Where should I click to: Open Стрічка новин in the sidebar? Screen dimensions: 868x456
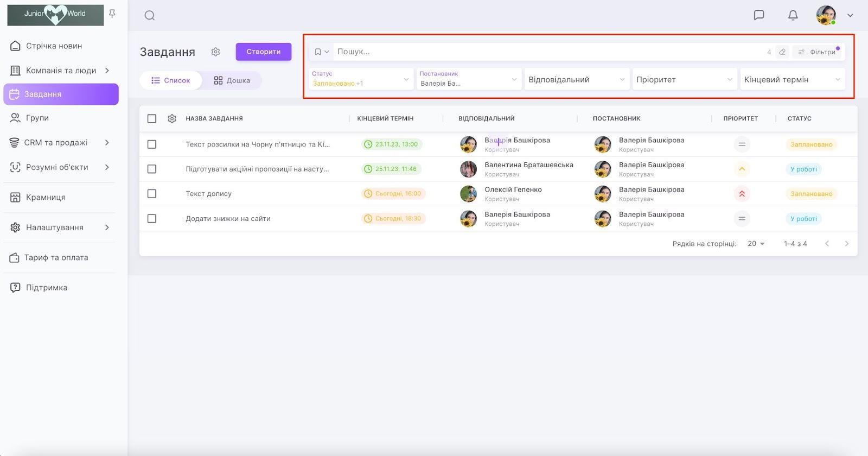(54, 46)
